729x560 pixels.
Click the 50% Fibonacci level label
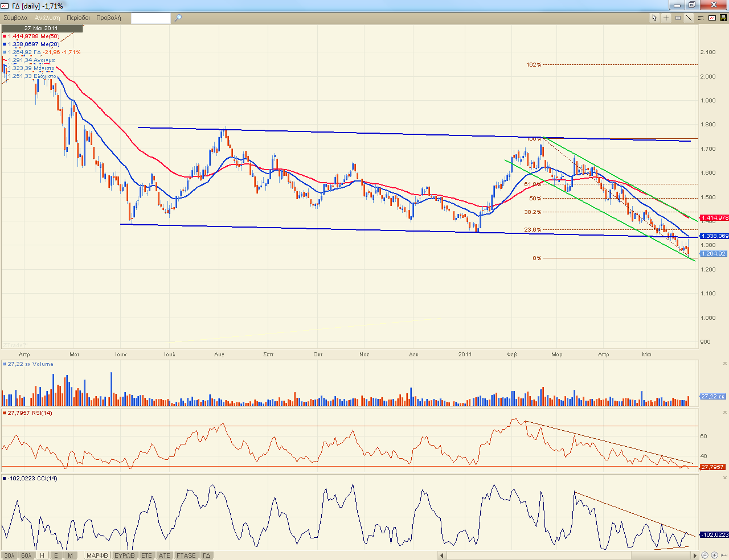535,199
